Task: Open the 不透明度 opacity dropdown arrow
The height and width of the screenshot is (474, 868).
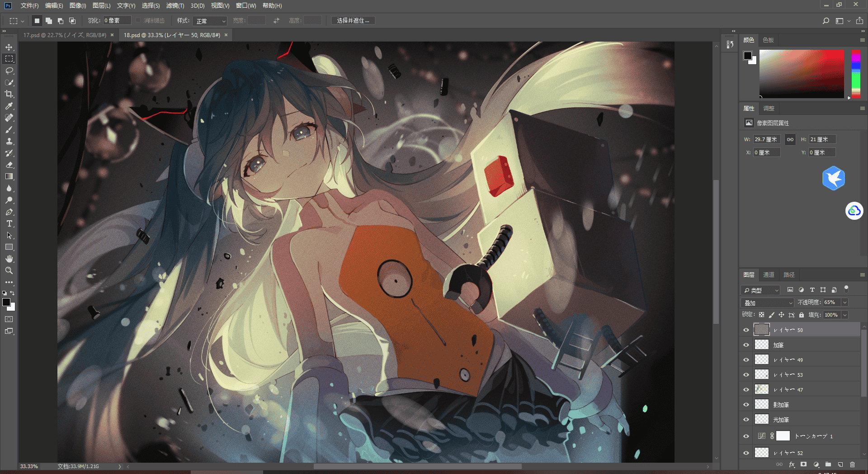Action: pos(844,302)
